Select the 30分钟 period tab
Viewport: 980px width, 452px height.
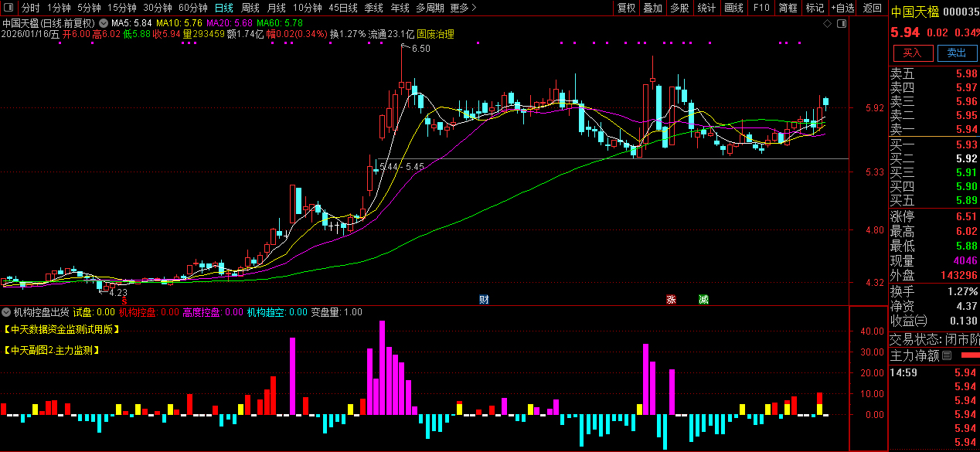point(157,8)
